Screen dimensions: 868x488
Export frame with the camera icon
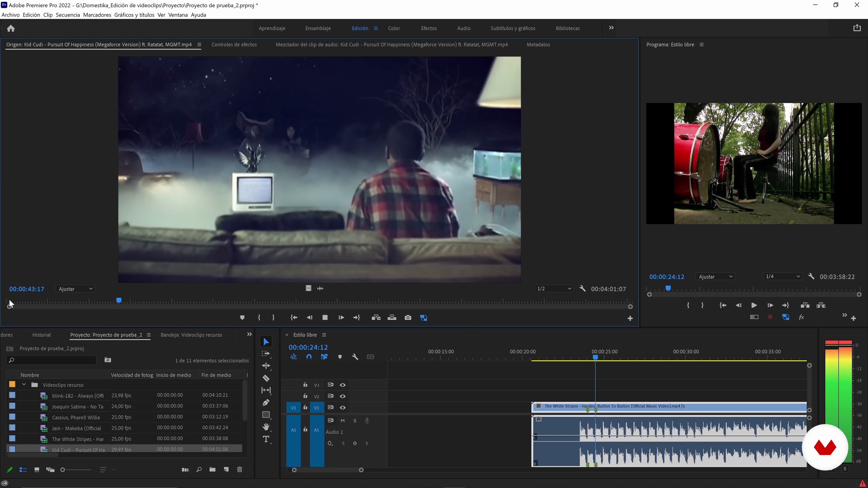tap(408, 318)
